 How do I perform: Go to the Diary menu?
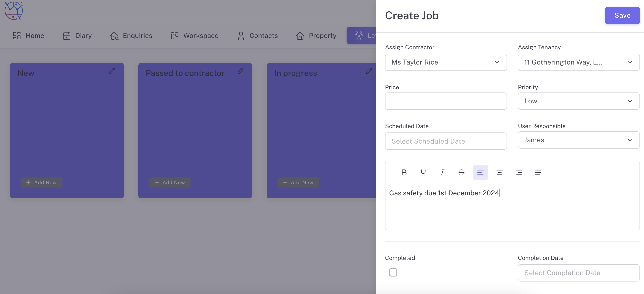(x=77, y=36)
